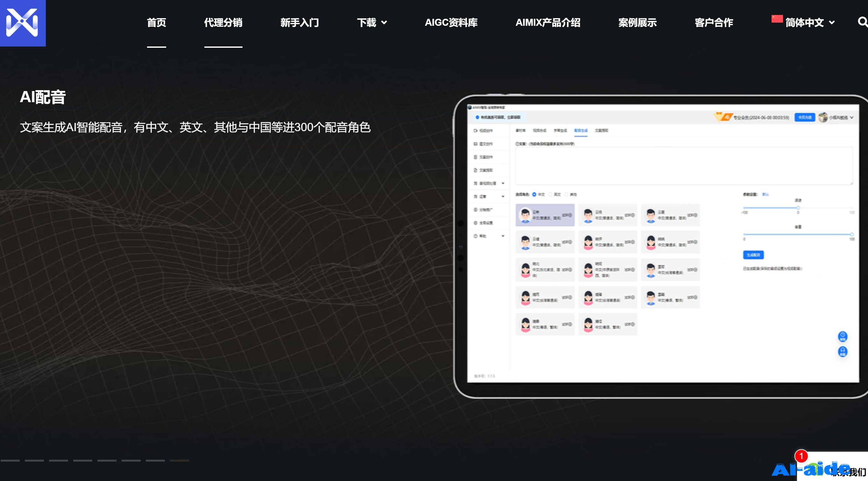Click the user avatar picture in the app header
The width and height of the screenshot is (868, 481).
pyautogui.click(x=822, y=117)
